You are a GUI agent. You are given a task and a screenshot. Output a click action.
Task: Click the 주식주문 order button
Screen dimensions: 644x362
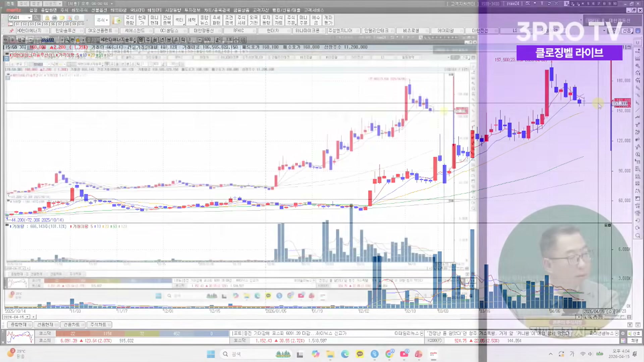(x=291, y=20)
